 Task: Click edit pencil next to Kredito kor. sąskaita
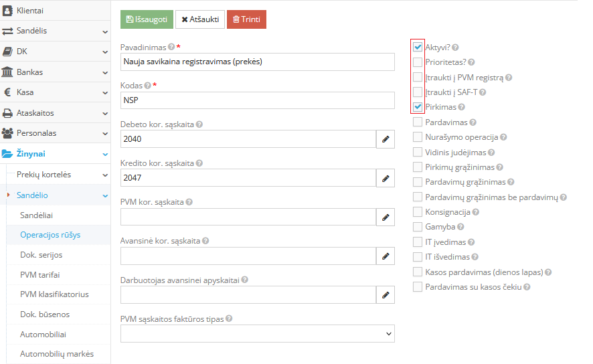[386, 178]
